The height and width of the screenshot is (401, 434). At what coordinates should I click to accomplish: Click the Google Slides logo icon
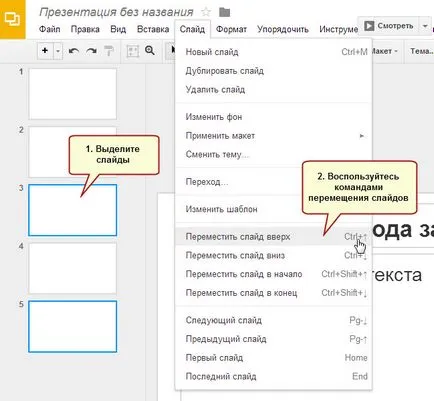(12, 19)
